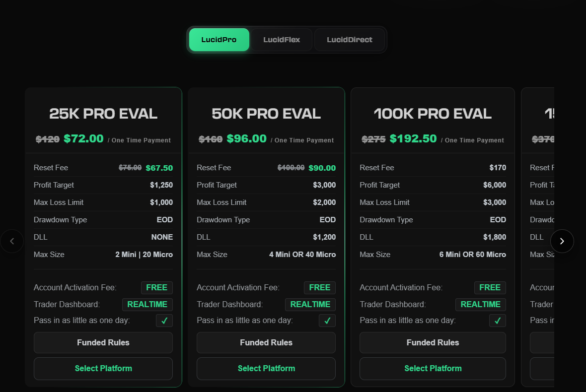Screen dimensions: 586x392
Task: Click the REALTIME dashboard badge on 50K
Action: click(310, 304)
